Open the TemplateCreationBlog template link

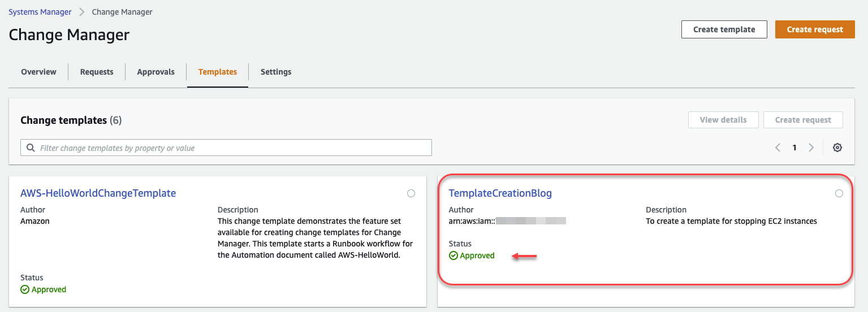tap(500, 193)
